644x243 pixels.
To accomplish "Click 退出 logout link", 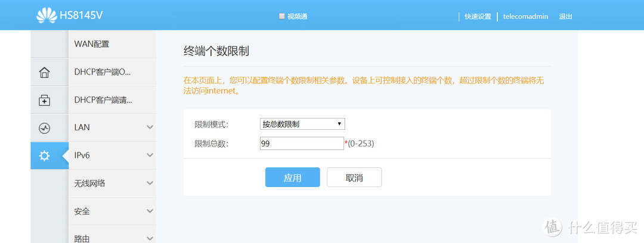I will pyautogui.click(x=565, y=17).
